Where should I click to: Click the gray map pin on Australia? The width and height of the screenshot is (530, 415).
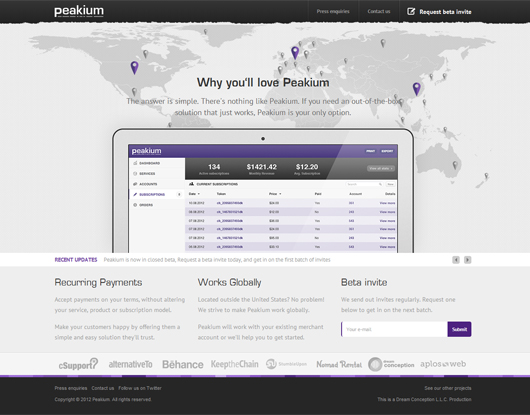455,165
